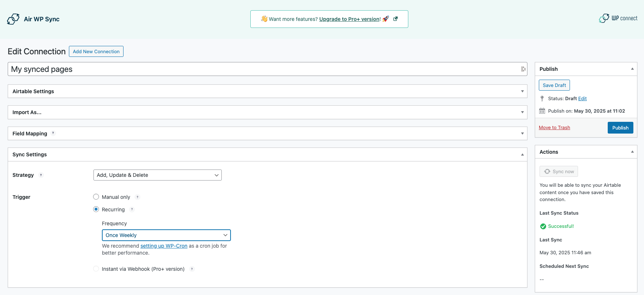
Task: Click the last sync time May 30, 2025 11:46 am
Action: coord(565,253)
